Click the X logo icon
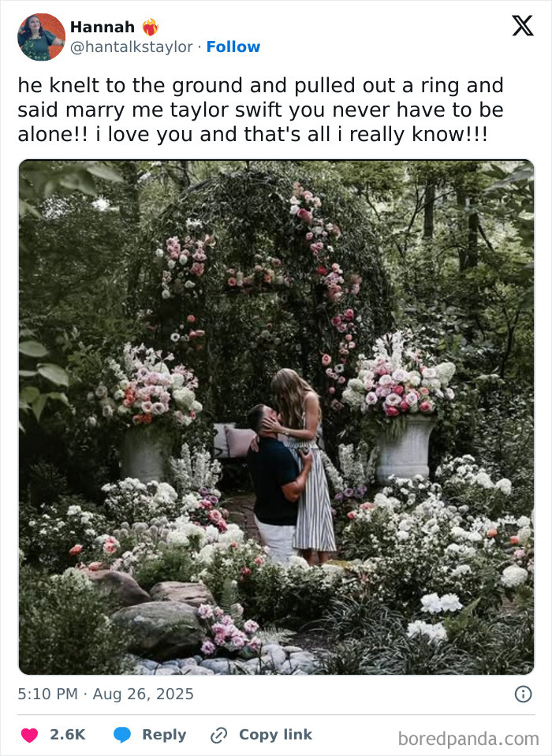 click(523, 25)
